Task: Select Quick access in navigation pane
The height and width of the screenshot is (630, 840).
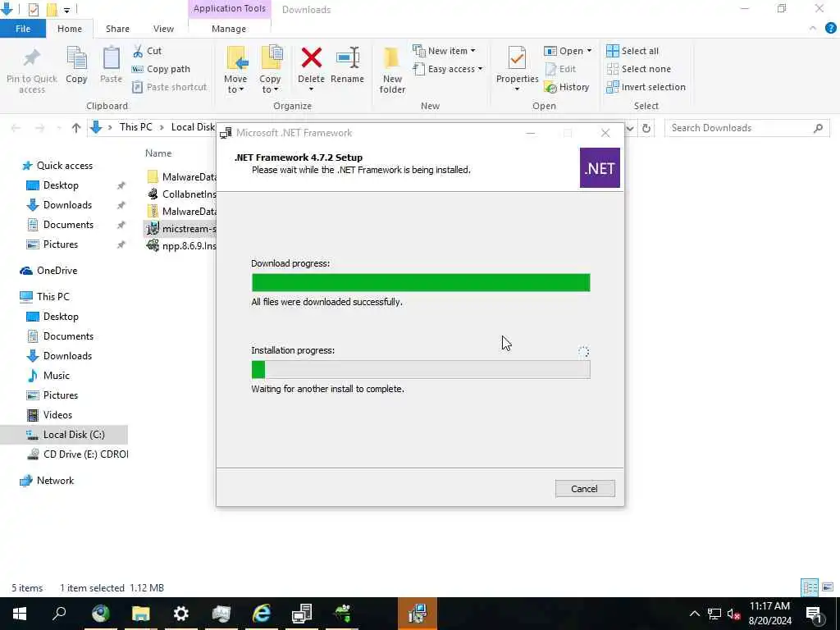Action: tap(64, 166)
